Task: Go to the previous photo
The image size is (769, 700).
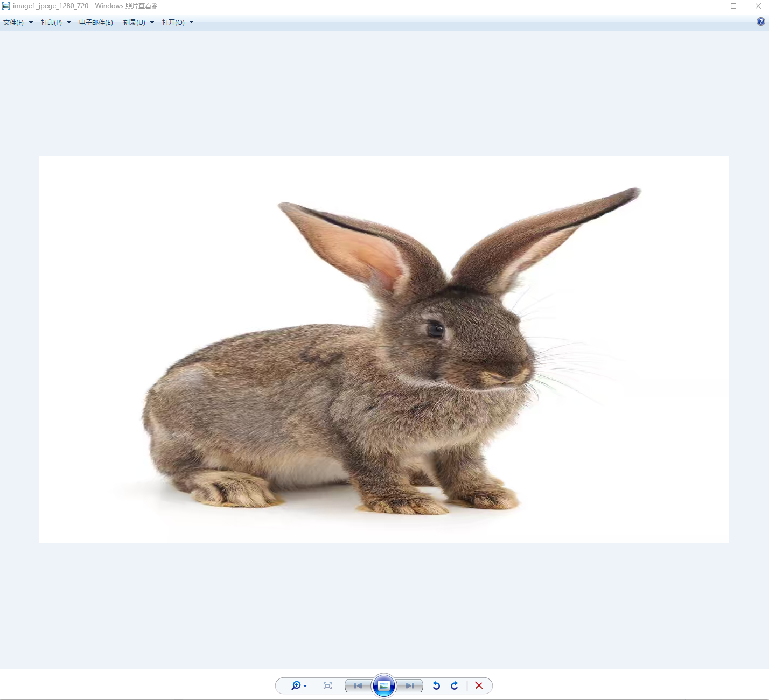Action: (358, 685)
